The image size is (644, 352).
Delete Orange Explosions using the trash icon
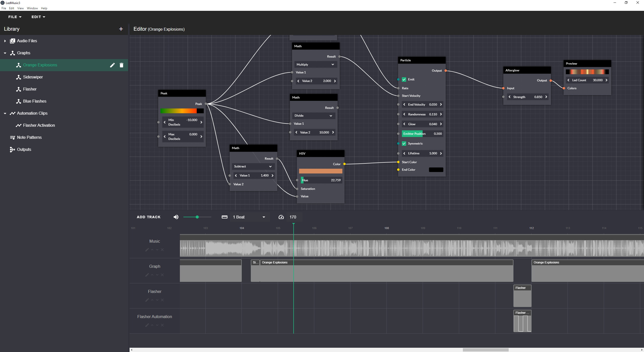[122, 65]
